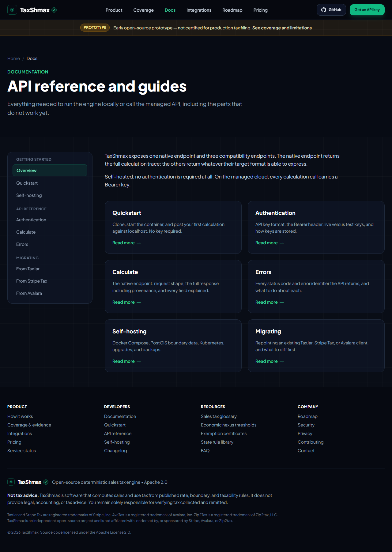This screenshot has height=552, width=392.
Task: Open Service status footer link
Action: 21,451
